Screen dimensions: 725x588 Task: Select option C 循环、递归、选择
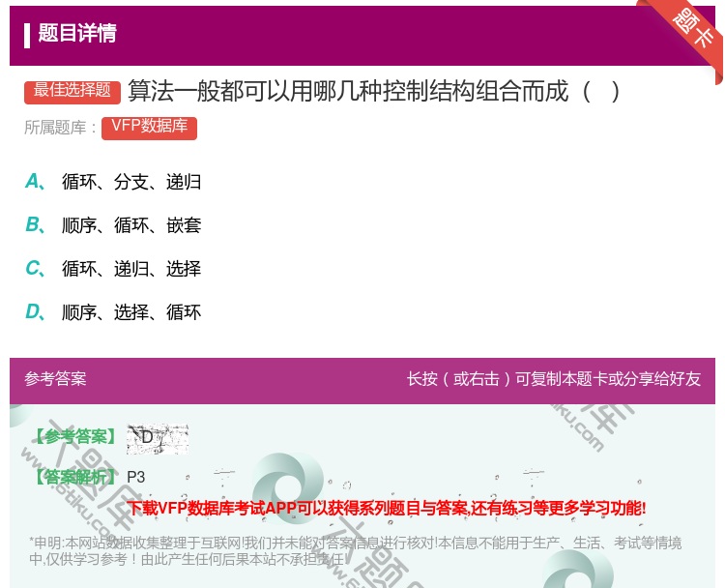point(113,269)
